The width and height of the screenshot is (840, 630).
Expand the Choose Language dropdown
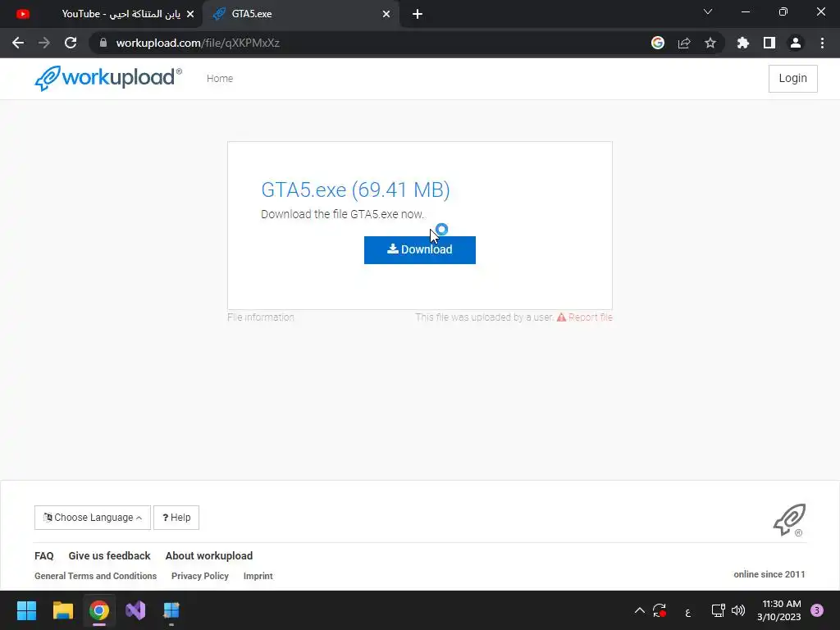coord(93,518)
